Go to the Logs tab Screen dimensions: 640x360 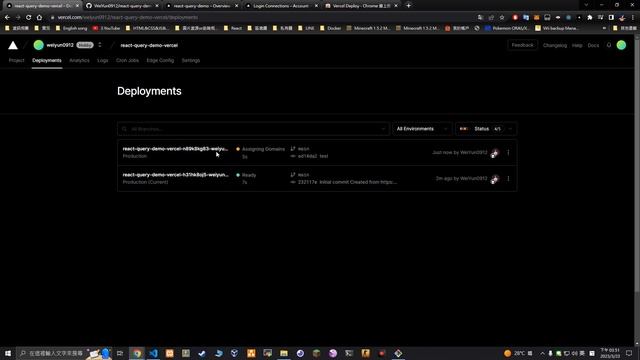coord(102,60)
